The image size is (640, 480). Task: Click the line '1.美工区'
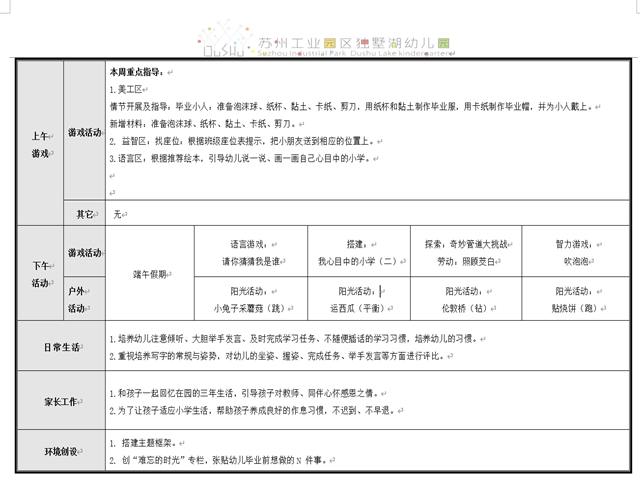point(126,89)
